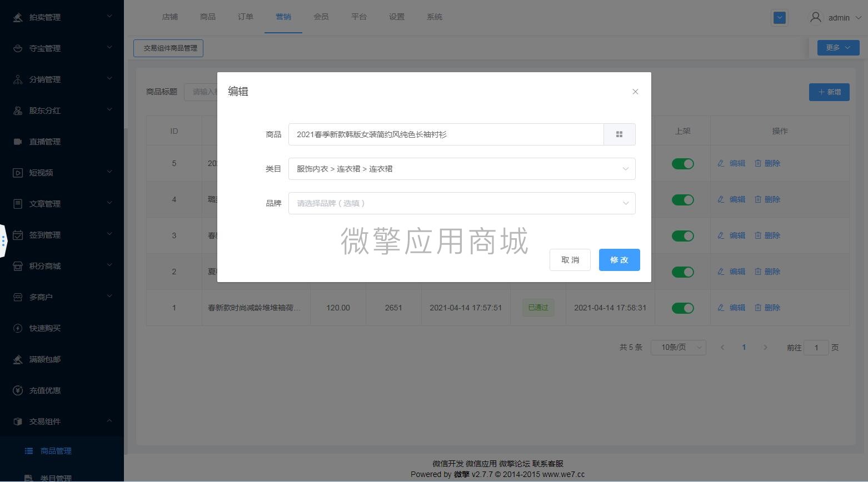Click the trash icon in row 2
This screenshot has height=482, width=868.
pos(757,272)
